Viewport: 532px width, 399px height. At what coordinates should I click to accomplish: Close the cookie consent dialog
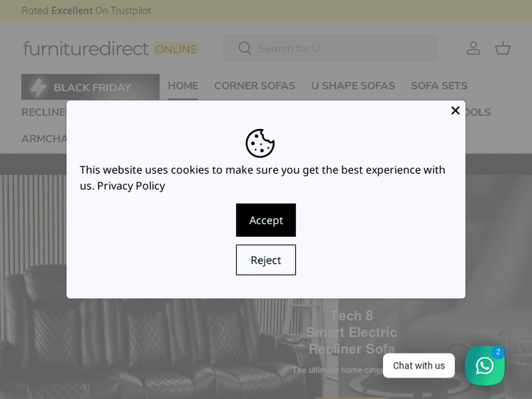455,111
